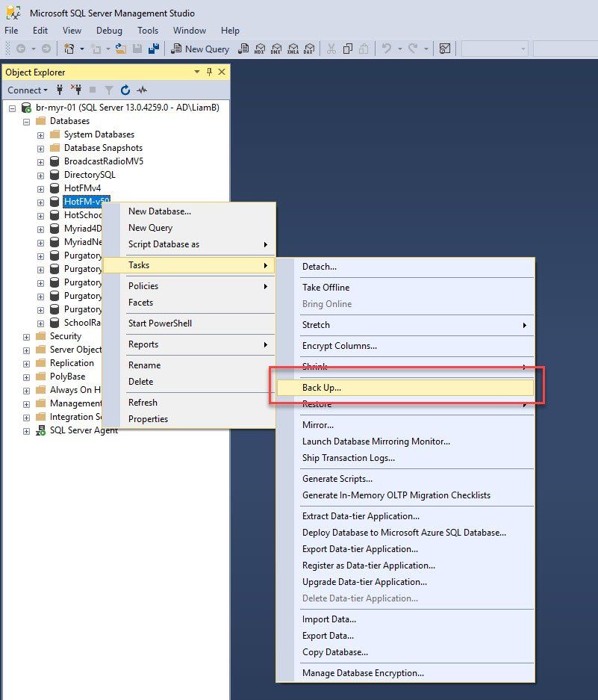This screenshot has height=700, width=598.
Task: Click Object Explorer activity waveform icon
Action: point(142,90)
